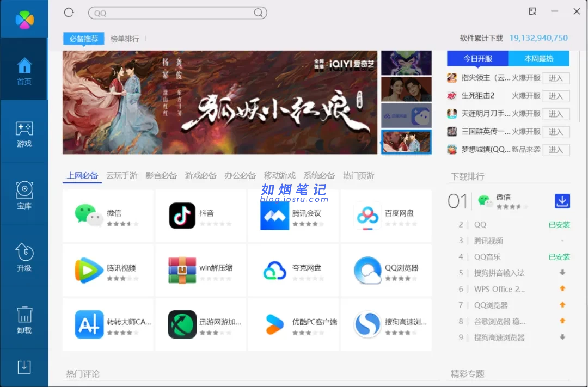Screen dimensions: 588x387
Task: Click 进入 button for 梦想城镇
Action: 556,150
